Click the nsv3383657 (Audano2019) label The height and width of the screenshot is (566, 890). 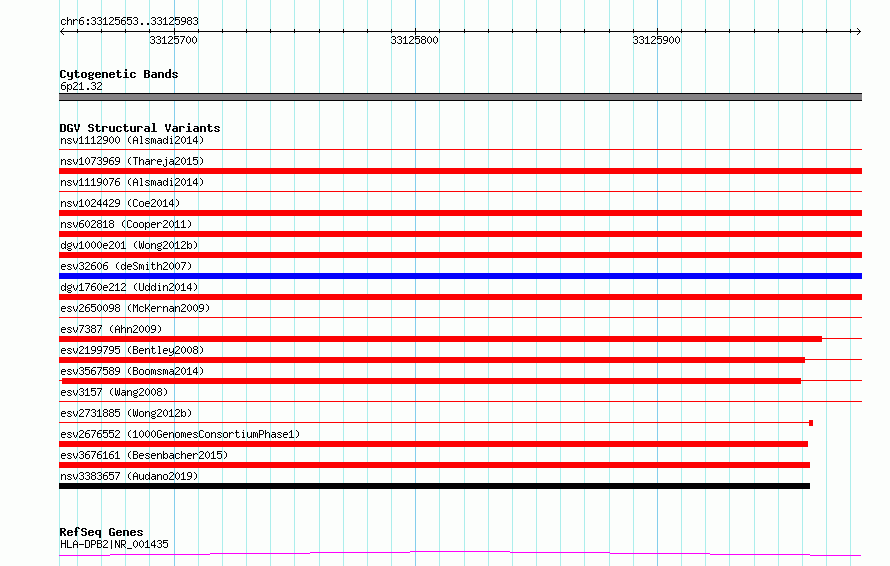click(129, 476)
